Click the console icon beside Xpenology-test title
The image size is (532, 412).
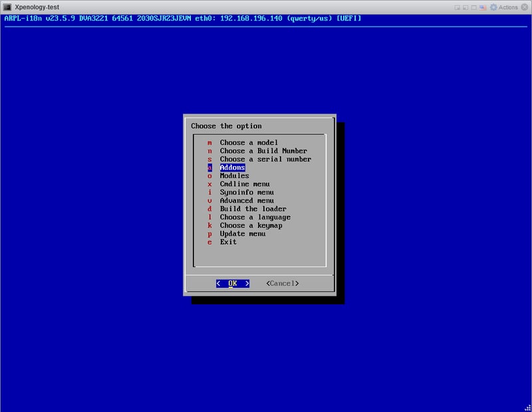pos(6,7)
